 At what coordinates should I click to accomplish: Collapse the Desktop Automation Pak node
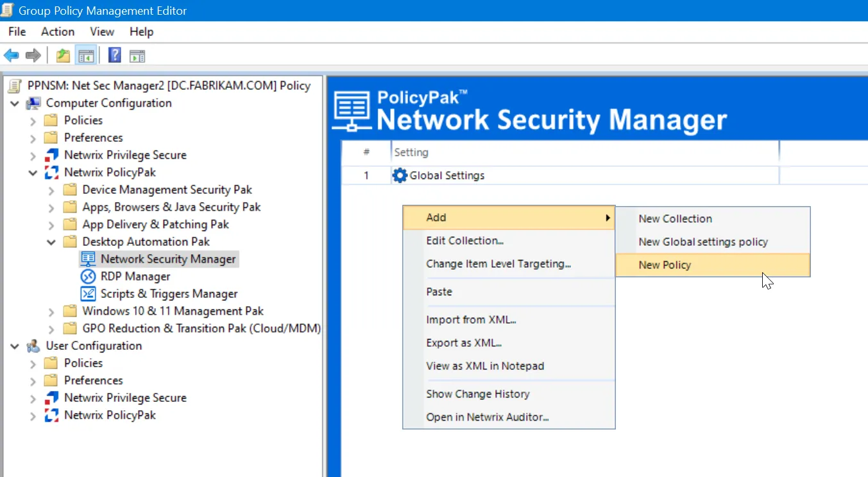(x=51, y=242)
